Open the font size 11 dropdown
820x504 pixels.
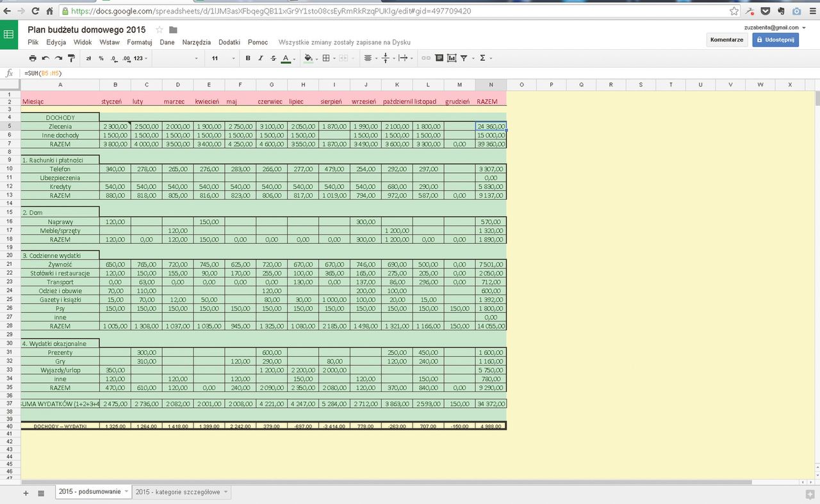pyautogui.click(x=222, y=58)
